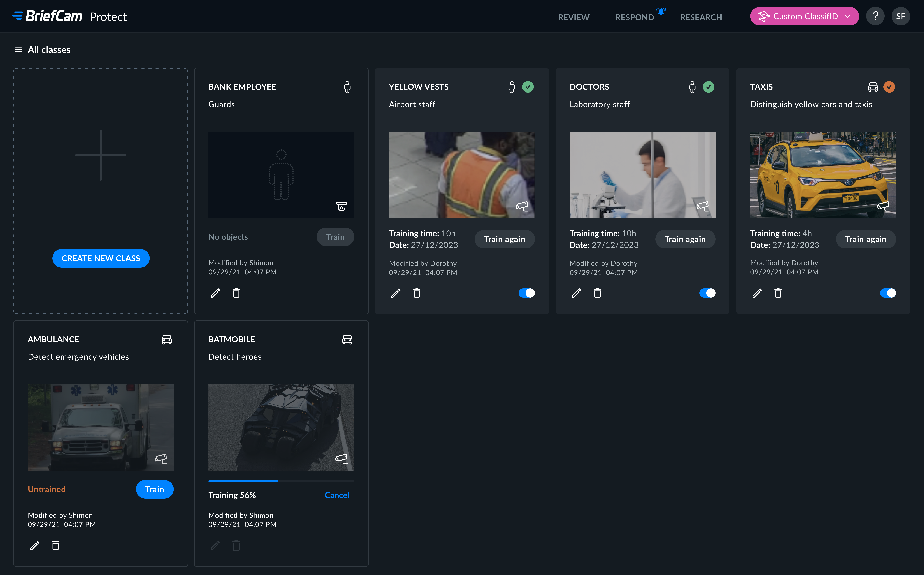Edit the Bank Employee class with pencil icon
The height and width of the screenshot is (575, 924).
pos(215,293)
